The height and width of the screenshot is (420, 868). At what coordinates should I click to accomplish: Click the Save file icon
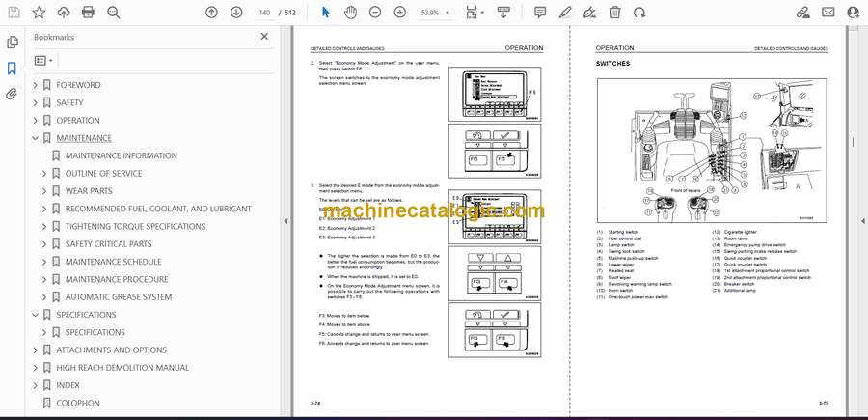pos(14,13)
